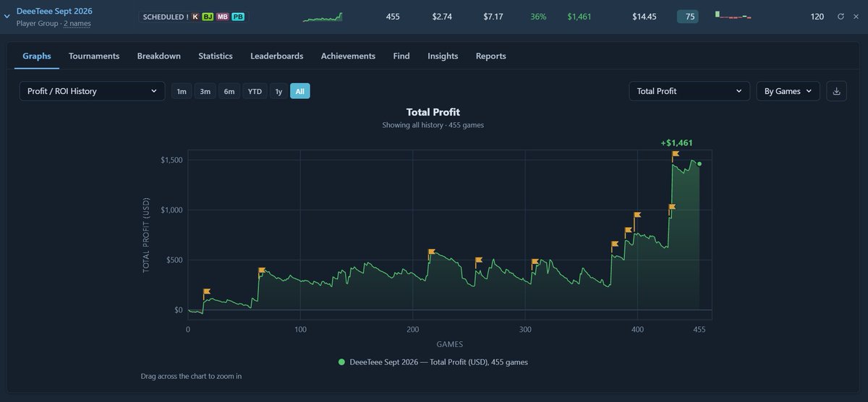Click the $7.17 value in row

click(493, 17)
